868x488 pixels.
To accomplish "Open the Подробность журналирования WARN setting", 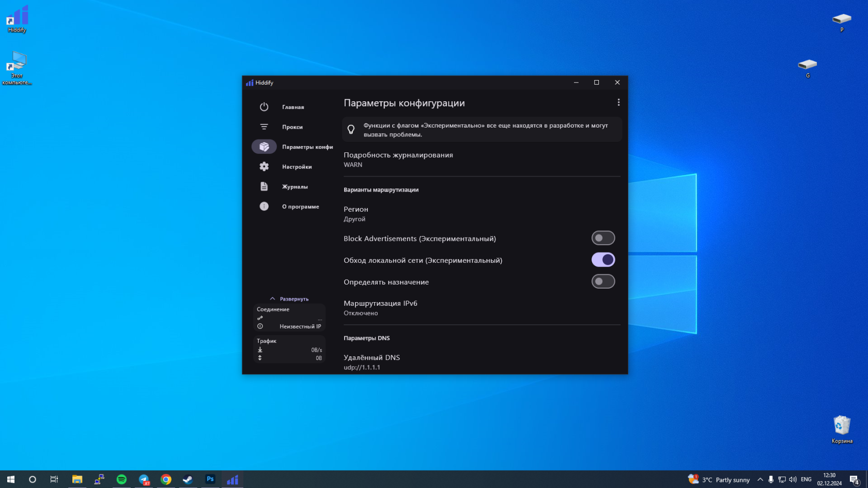I will pyautogui.click(x=482, y=160).
